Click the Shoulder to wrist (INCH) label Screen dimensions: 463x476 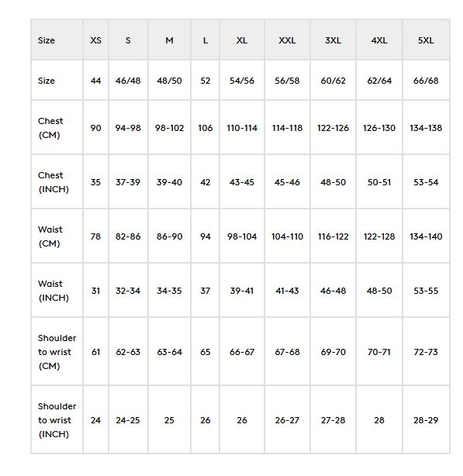click(57, 420)
